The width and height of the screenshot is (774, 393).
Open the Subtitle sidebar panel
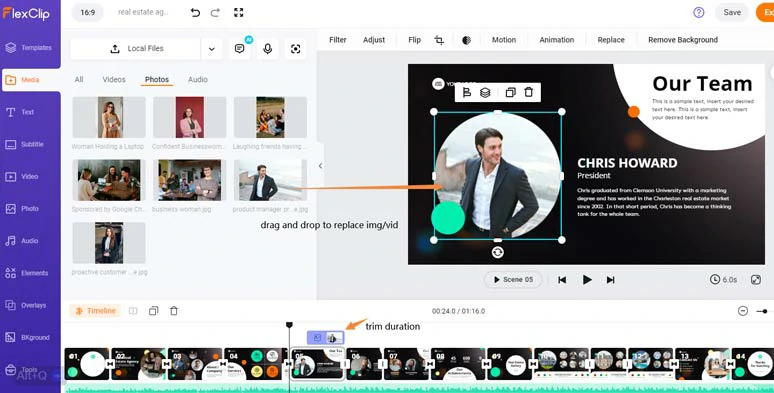click(25, 144)
